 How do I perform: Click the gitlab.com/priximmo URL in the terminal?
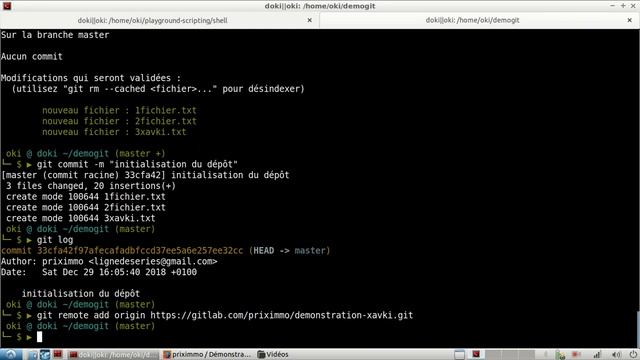(x=282, y=315)
